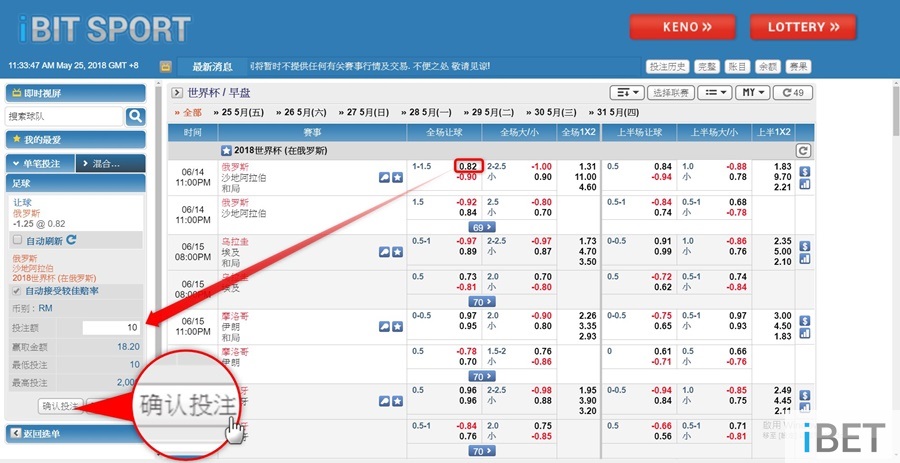The width and height of the screenshot is (900, 463).
Task: Click the refresh icon in the 2018世界杯 league row
Action: pos(804,151)
